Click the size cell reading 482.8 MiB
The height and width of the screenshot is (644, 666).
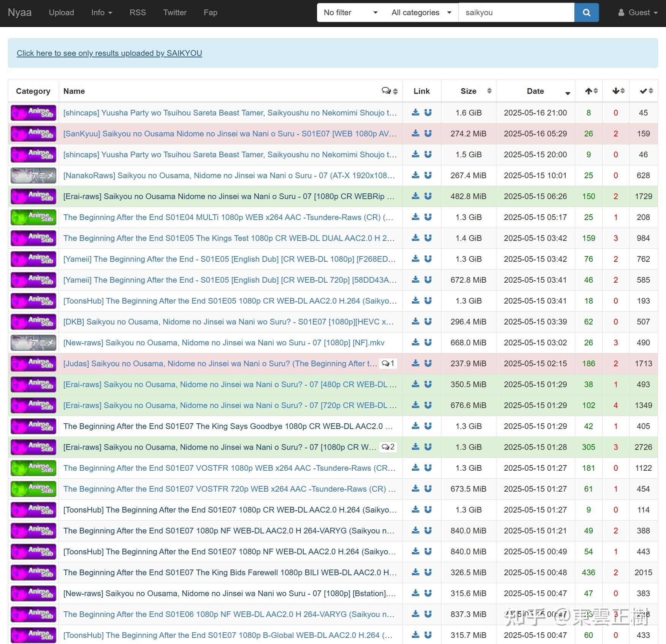point(469,196)
